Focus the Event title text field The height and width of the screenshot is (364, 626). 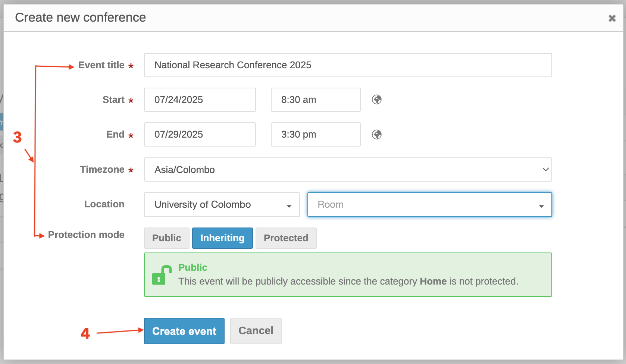tap(348, 65)
